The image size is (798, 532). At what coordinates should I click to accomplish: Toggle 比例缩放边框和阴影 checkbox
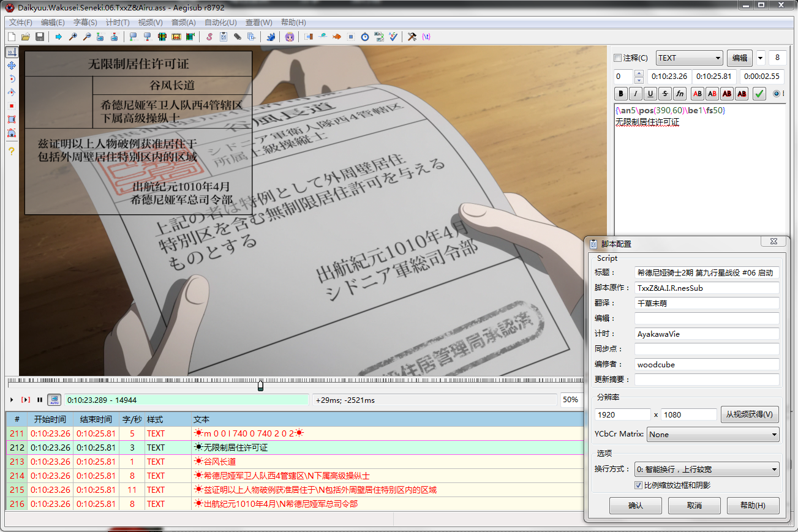[x=638, y=485]
